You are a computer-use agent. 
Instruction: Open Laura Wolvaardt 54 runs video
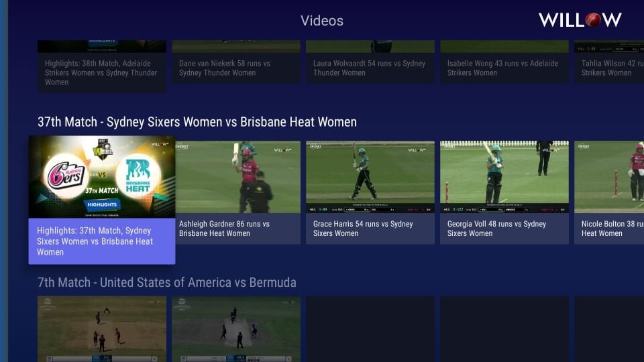click(x=370, y=62)
